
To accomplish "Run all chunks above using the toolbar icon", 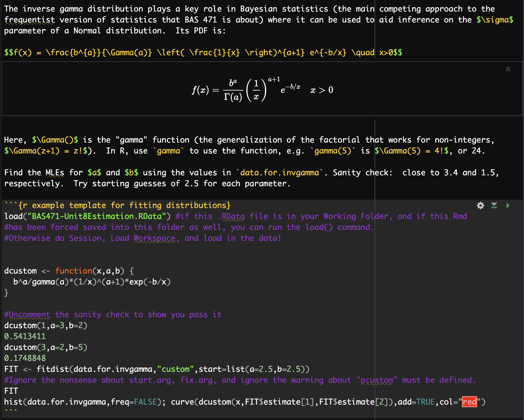I will (494, 206).
